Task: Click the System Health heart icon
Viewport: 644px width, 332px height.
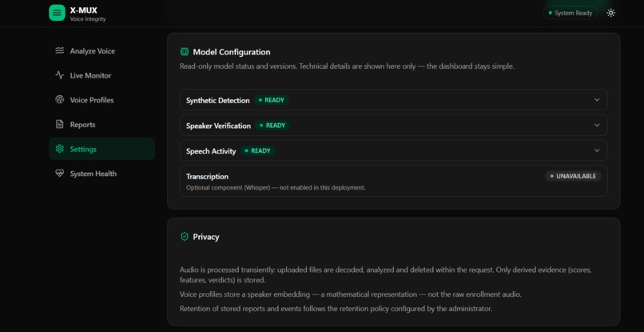Action: [60, 173]
